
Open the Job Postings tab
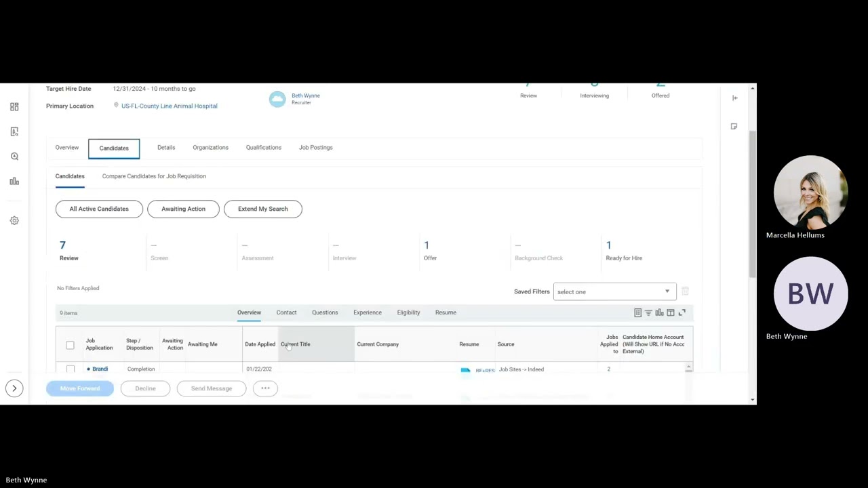316,148
